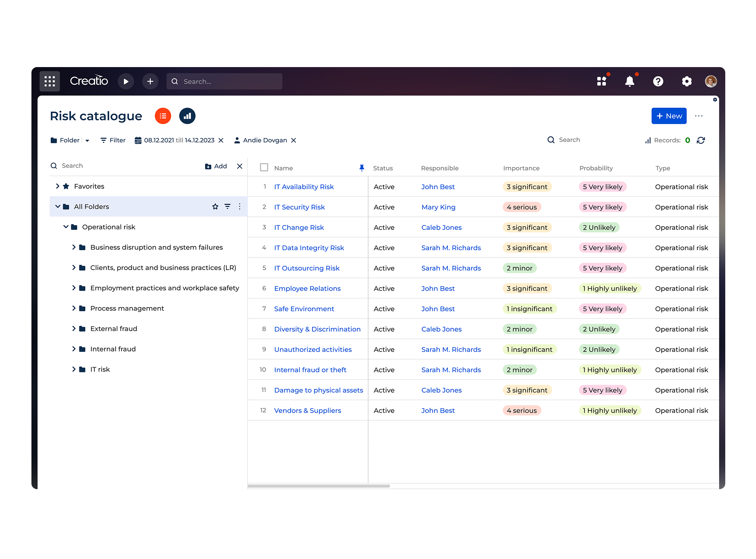Click the help question mark icon

click(658, 81)
